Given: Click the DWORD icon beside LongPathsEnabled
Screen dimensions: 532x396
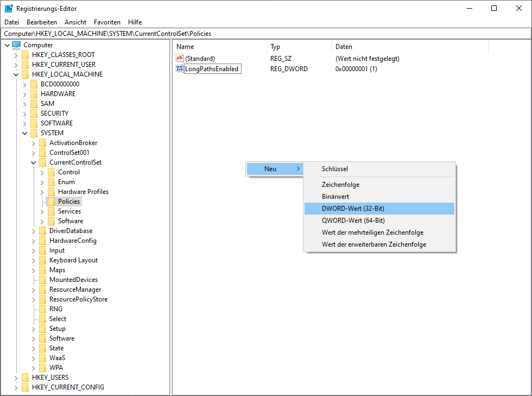Looking at the screenshot, I should point(180,68).
